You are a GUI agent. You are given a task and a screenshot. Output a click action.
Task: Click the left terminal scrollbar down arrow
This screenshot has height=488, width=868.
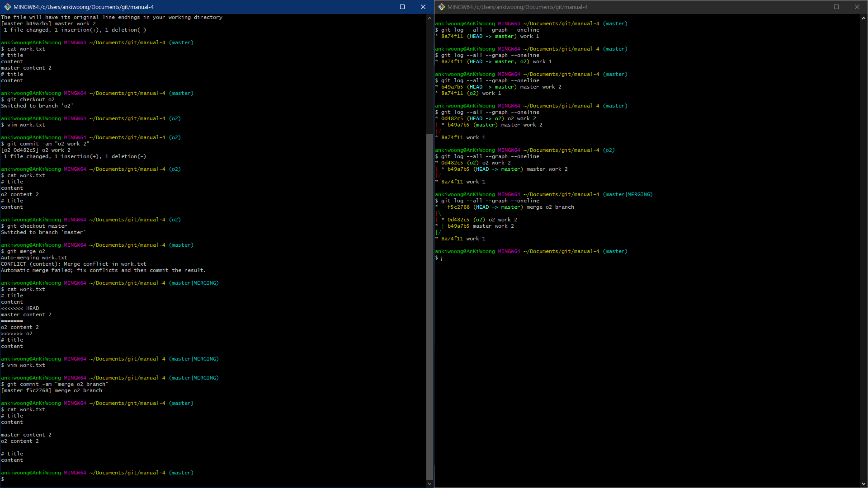429,483
